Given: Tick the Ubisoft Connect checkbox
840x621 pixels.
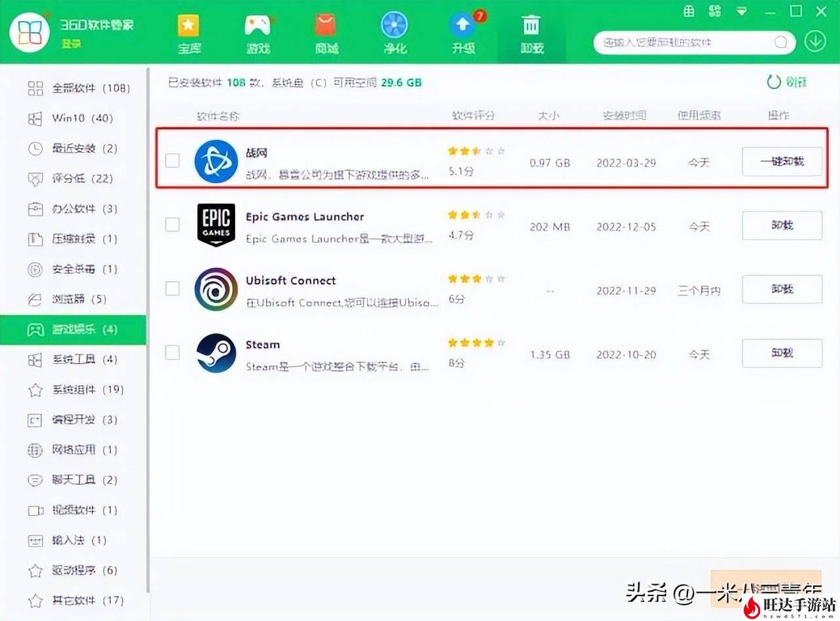Looking at the screenshot, I should point(172,289).
